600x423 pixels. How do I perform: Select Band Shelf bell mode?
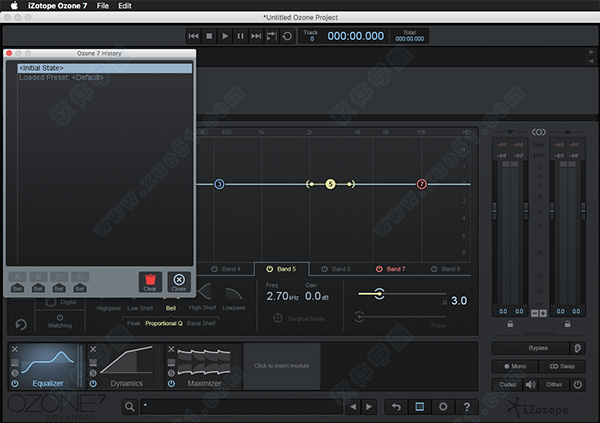[201, 323]
